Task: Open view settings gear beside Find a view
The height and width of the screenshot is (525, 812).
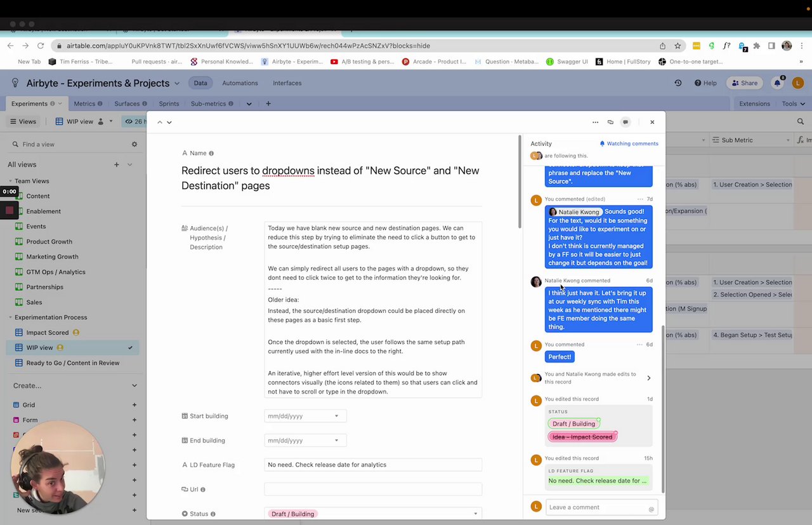Action: click(134, 144)
